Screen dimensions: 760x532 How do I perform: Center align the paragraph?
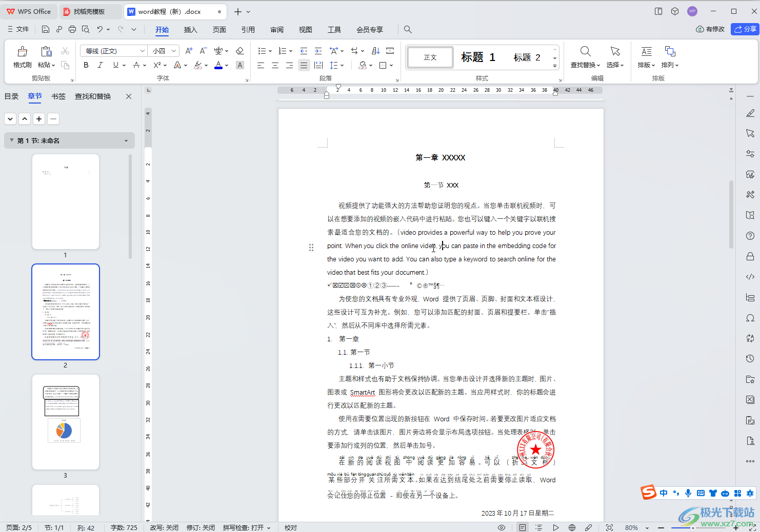coord(275,65)
